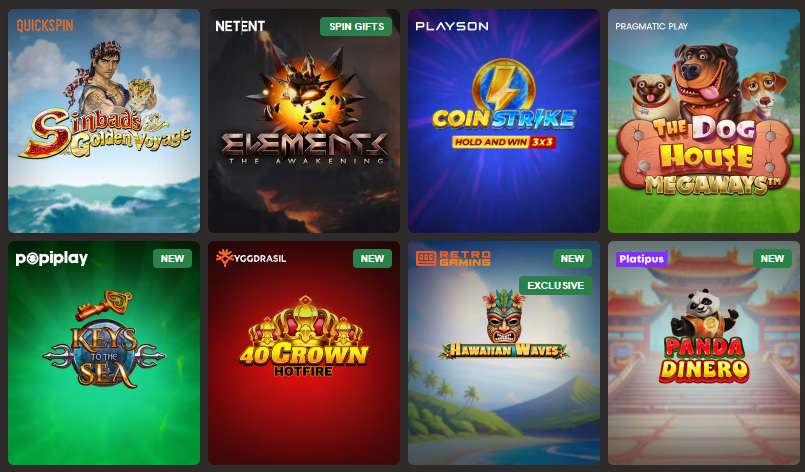Open Elements The Awakening game tile

click(x=304, y=121)
